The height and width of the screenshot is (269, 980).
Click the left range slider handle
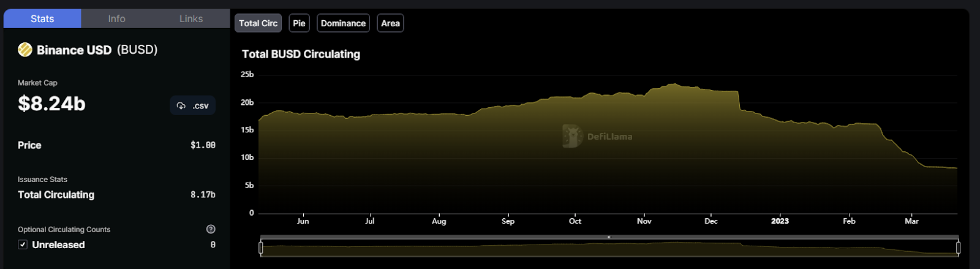[261, 248]
